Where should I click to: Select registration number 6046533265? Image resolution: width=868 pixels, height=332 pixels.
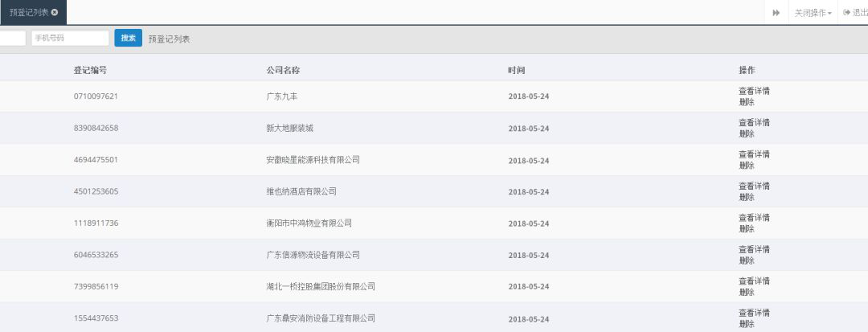(96, 255)
